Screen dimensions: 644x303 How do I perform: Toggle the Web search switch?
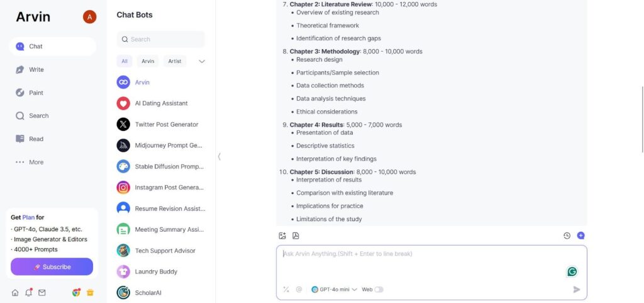tap(379, 289)
